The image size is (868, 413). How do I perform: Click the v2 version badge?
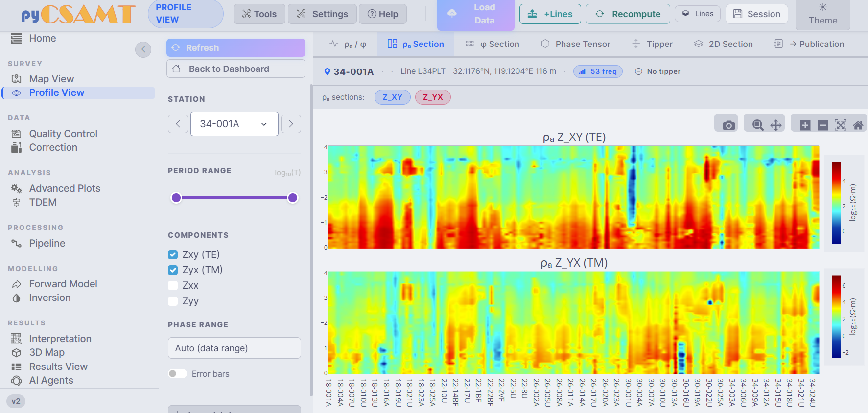pyautogui.click(x=16, y=401)
